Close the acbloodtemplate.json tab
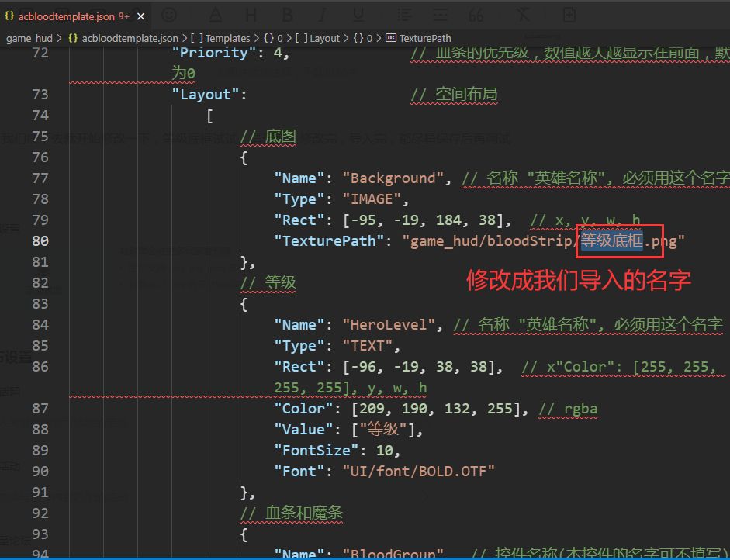730x560 pixels. click(x=141, y=17)
